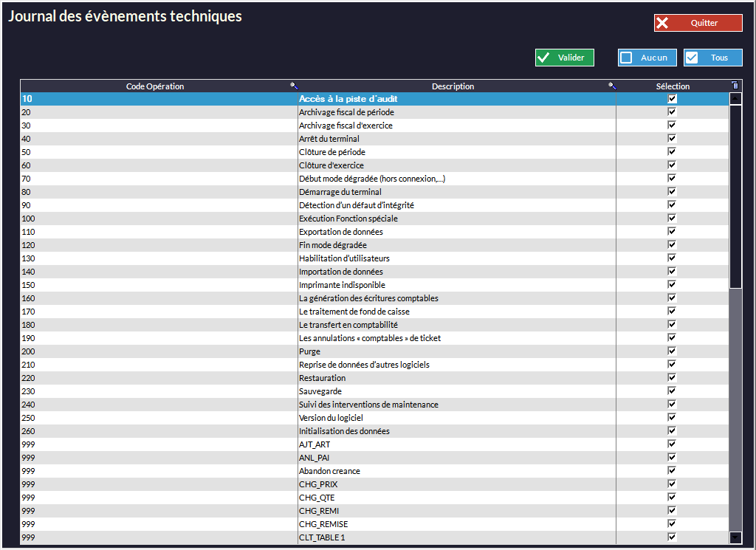Viewport: 756px width, 550px height.
Task: Uncheck the Purge selection checkbox
Action: pyautogui.click(x=672, y=351)
